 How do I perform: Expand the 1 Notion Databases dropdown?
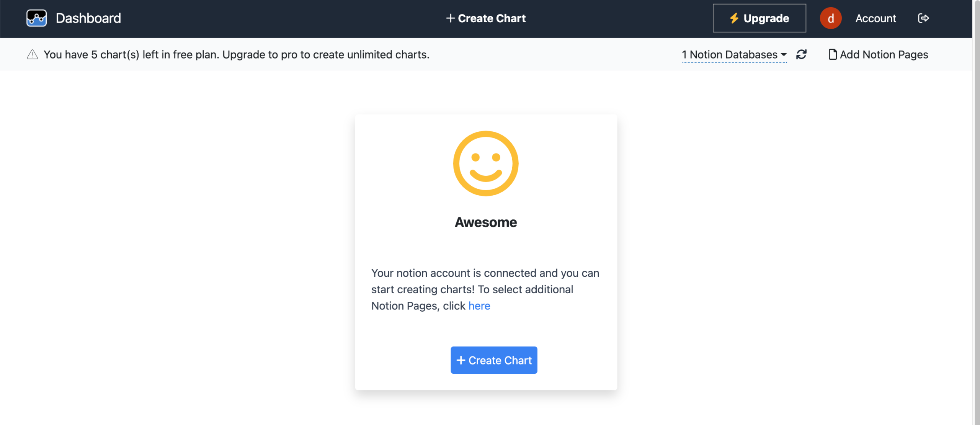pos(734,55)
